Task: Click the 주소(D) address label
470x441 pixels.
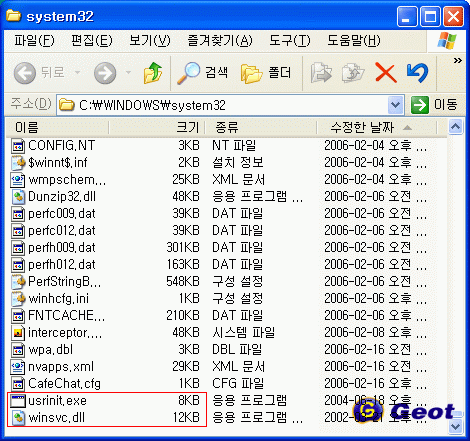Action: [x=31, y=104]
